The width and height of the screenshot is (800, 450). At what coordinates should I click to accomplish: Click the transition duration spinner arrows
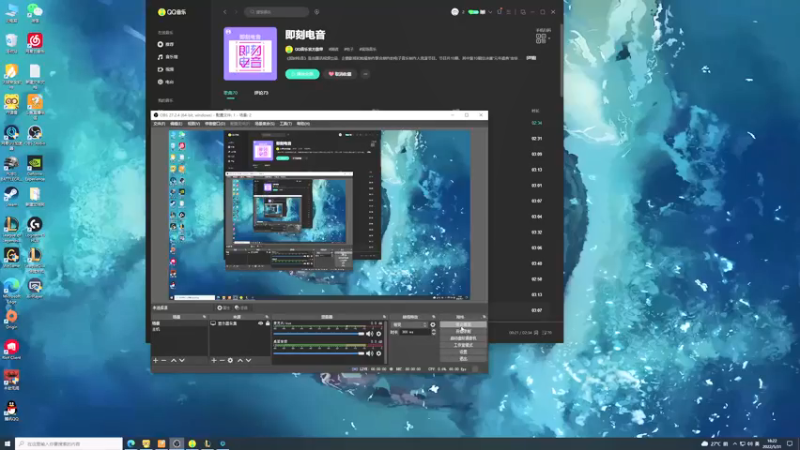click(x=434, y=332)
